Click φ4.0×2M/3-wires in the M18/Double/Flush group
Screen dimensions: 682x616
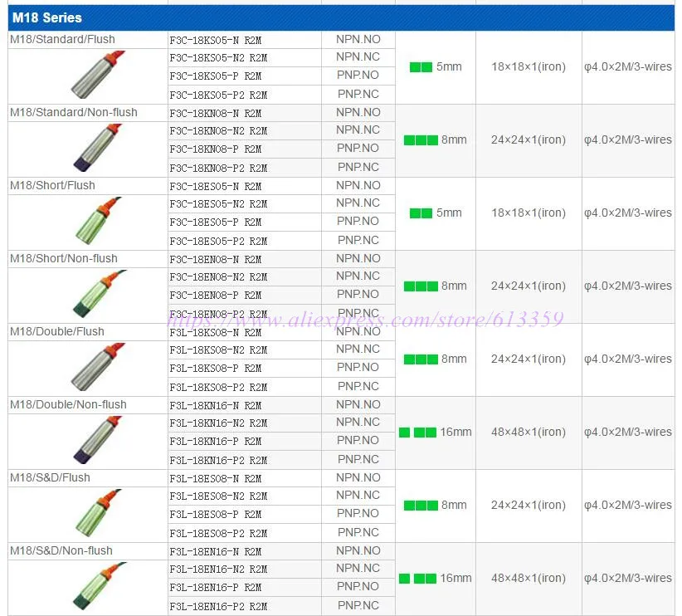point(628,359)
